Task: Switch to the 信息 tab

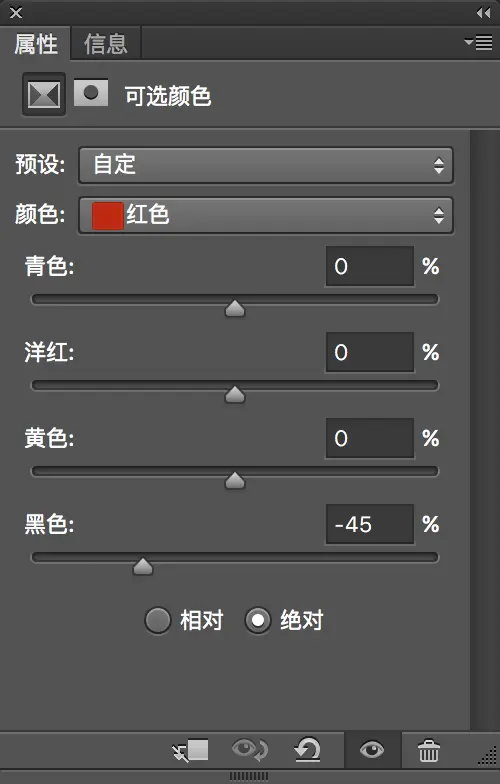Action: coord(106,44)
